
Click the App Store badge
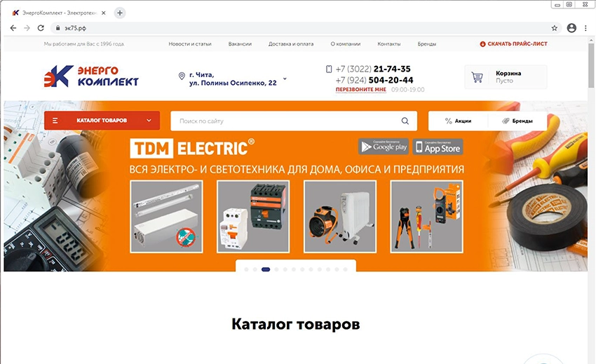click(438, 147)
